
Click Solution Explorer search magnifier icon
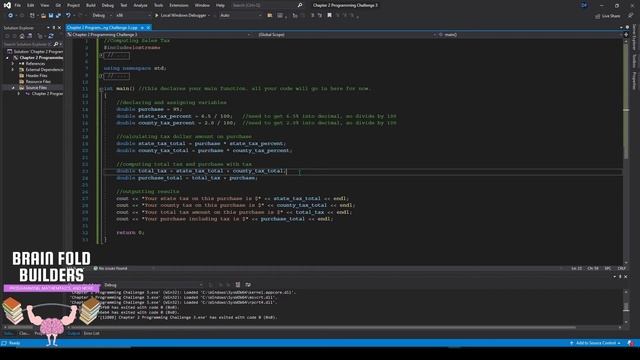56,44
